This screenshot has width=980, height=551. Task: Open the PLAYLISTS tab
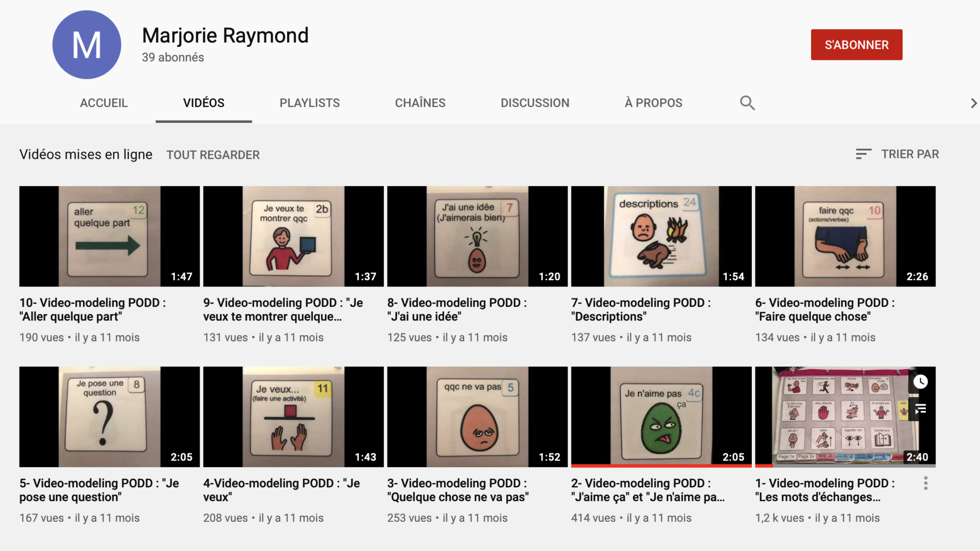point(310,103)
